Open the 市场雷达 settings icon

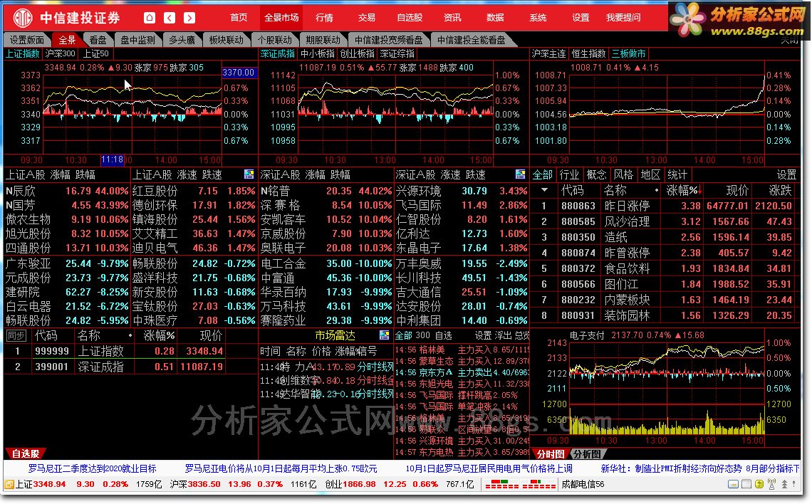(384, 335)
